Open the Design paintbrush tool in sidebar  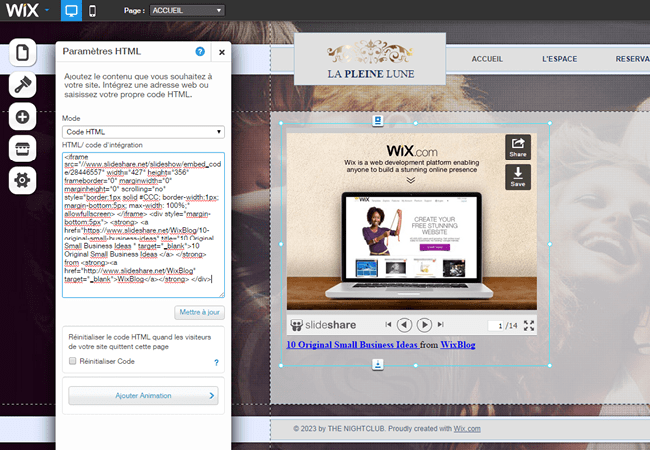[22, 85]
